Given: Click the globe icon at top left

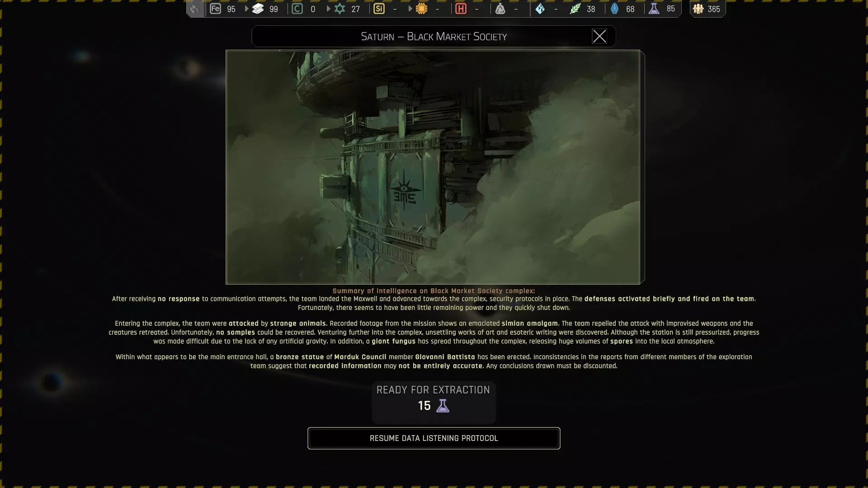Looking at the screenshot, I should coord(195,9).
